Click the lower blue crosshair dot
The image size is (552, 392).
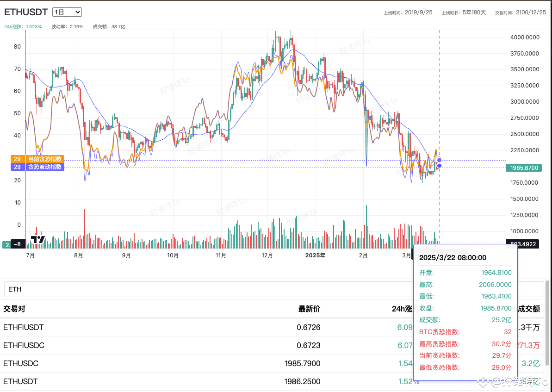pyautogui.click(x=439, y=166)
